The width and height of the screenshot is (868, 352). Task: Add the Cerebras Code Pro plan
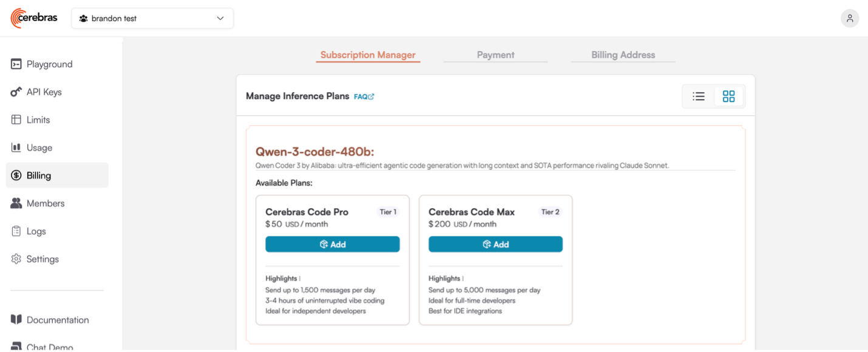pyautogui.click(x=333, y=244)
